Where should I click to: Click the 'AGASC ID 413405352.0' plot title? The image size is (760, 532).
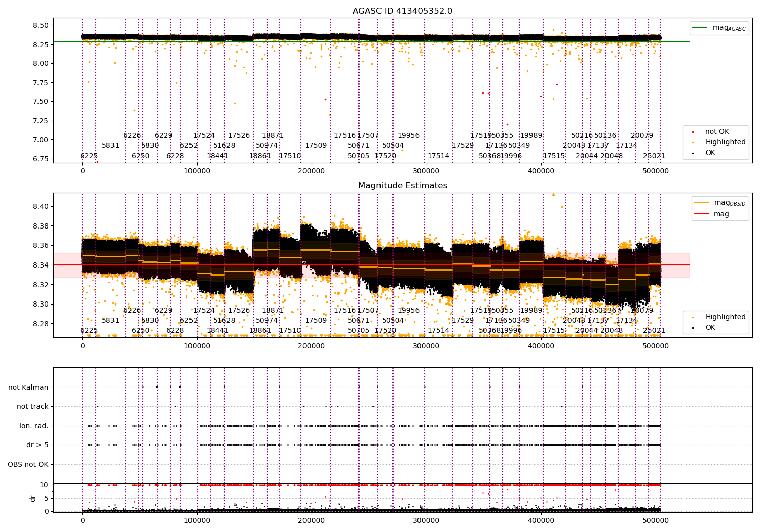pyautogui.click(x=403, y=11)
